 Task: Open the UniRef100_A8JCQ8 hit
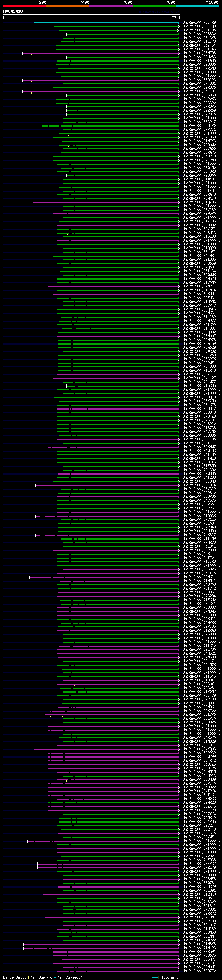click(x=199, y=26)
